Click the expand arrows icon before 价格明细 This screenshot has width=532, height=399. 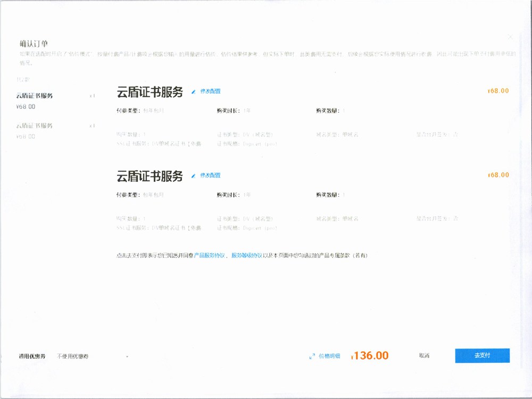point(312,356)
